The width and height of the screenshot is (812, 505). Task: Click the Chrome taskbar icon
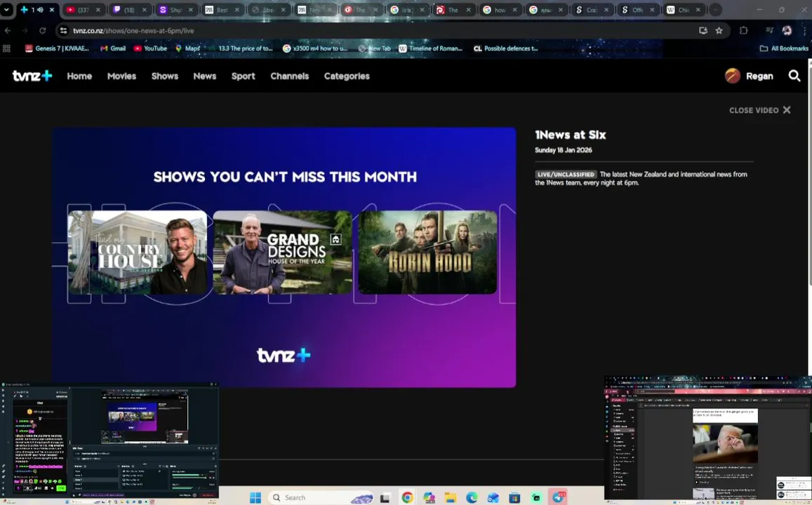(407, 498)
